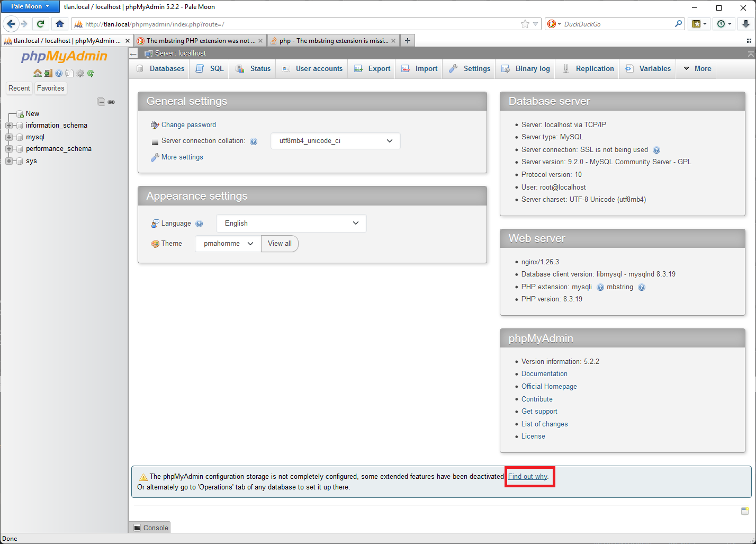756x544 pixels.
Task: Open the page settings note icon bottom right
Action: click(745, 511)
